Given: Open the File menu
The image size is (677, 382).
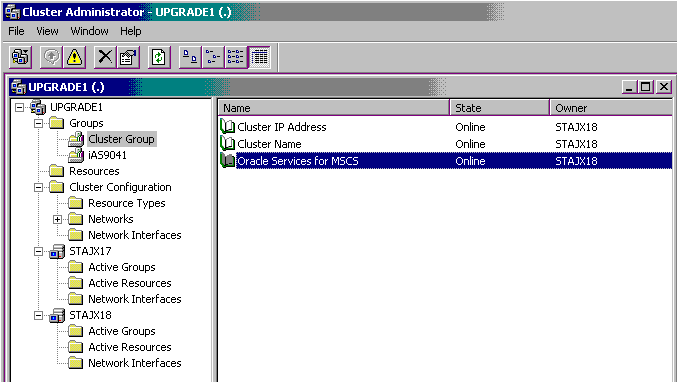Looking at the screenshot, I should [x=16, y=31].
